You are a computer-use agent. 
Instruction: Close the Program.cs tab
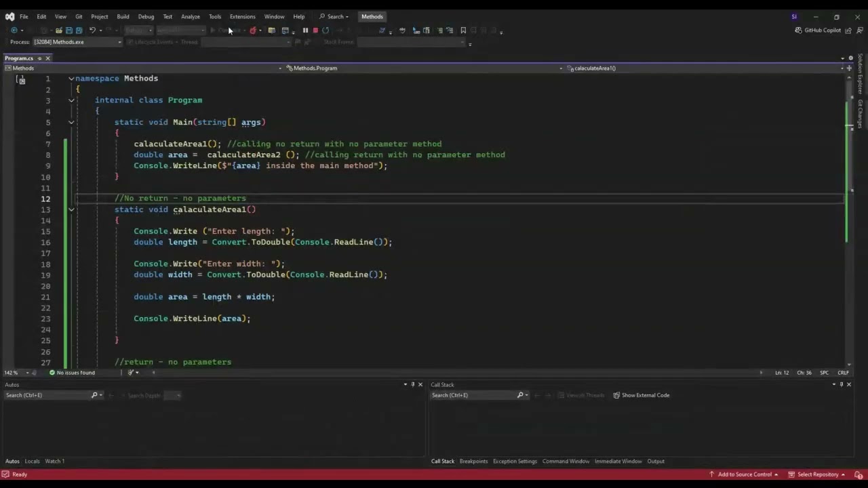tap(47, 58)
